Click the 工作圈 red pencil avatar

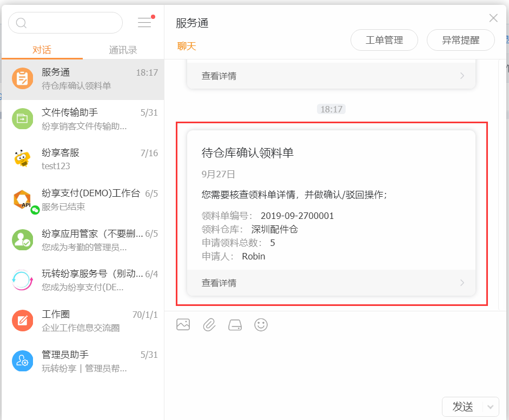click(x=22, y=321)
